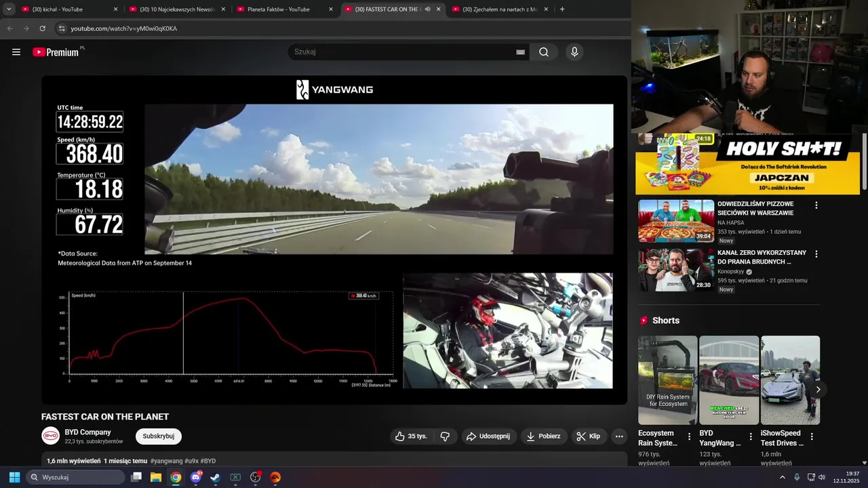This screenshot has height=488, width=868.
Task: Play the YANGWANG video player
Action: (334, 239)
